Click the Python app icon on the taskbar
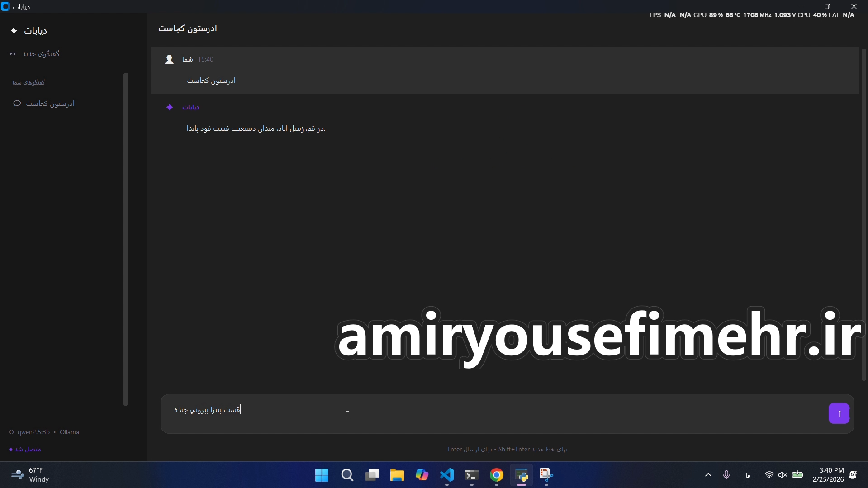Image resolution: width=868 pixels, height=488 pixels. pyautogui.click(x=522, y=475)
